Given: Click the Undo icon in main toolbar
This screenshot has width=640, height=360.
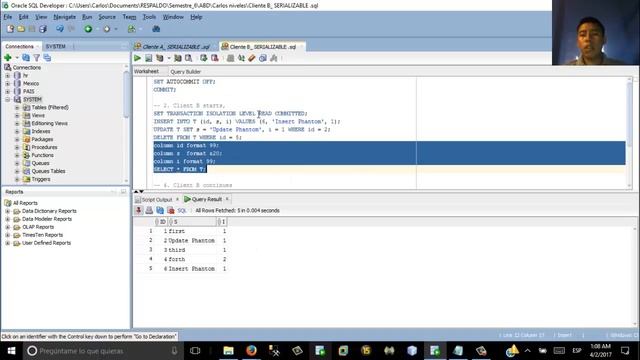Looking at the screenshot, I should (60, 29).
